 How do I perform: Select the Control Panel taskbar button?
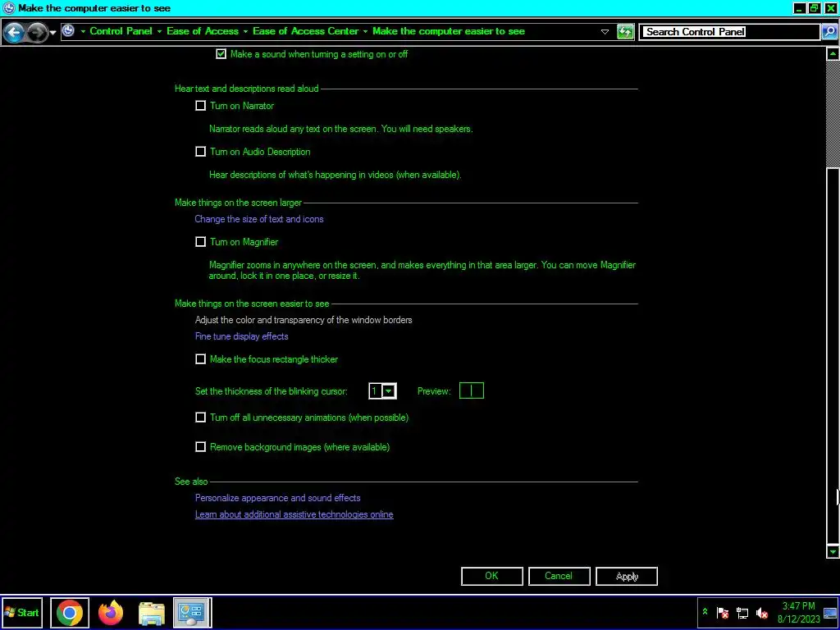[192, 612]
